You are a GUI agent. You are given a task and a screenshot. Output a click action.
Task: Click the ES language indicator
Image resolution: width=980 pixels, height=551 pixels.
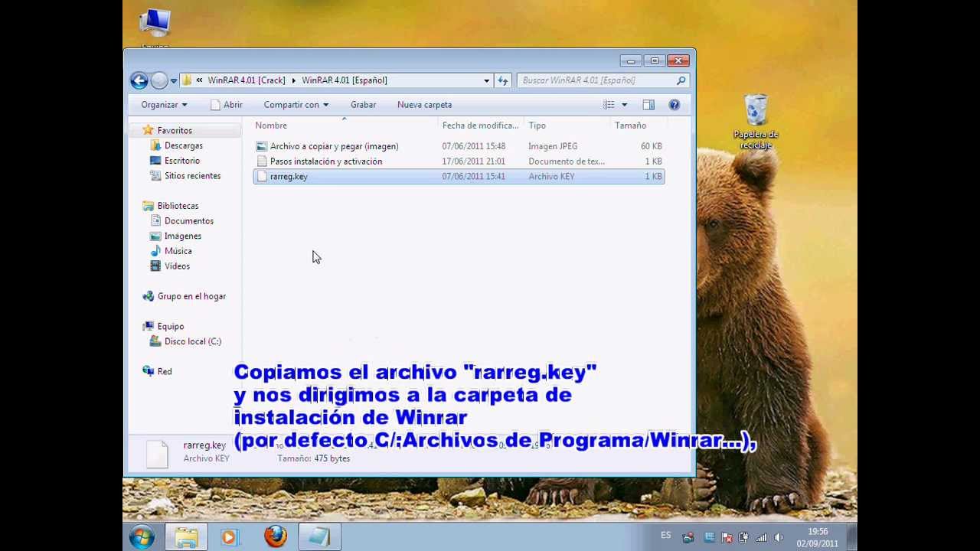point(665,535)
